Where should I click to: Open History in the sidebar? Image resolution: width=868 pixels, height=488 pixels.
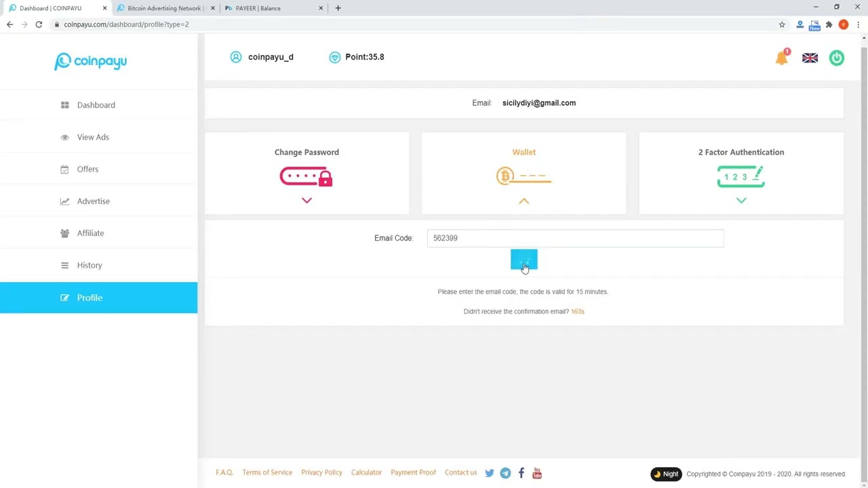pos(98,265)
